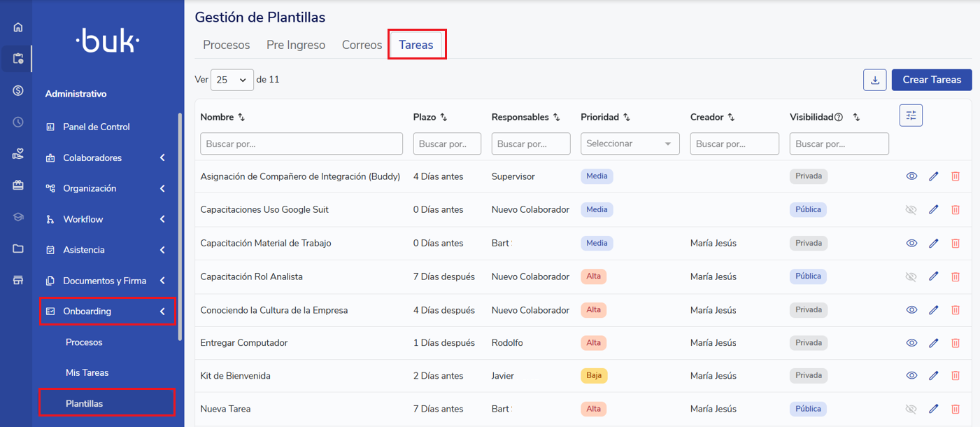The width and height of the screenshot is (980, 427).
Task: Toggle visibility eye for Nueva Tarea row
Action: [x=911, y=409]
